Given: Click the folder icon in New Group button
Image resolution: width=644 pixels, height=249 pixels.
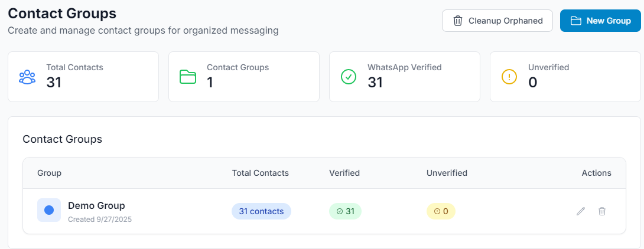Looking at the screenshot, I should (576, 21).
